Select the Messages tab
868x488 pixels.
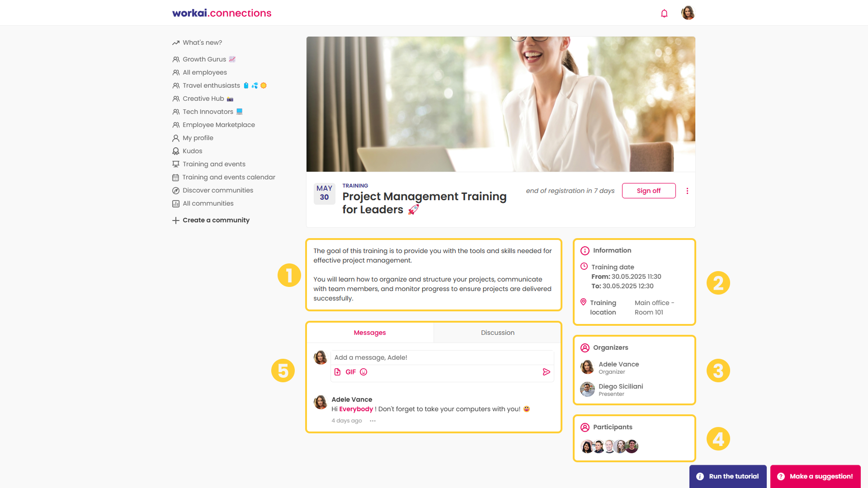pos(370,333)
